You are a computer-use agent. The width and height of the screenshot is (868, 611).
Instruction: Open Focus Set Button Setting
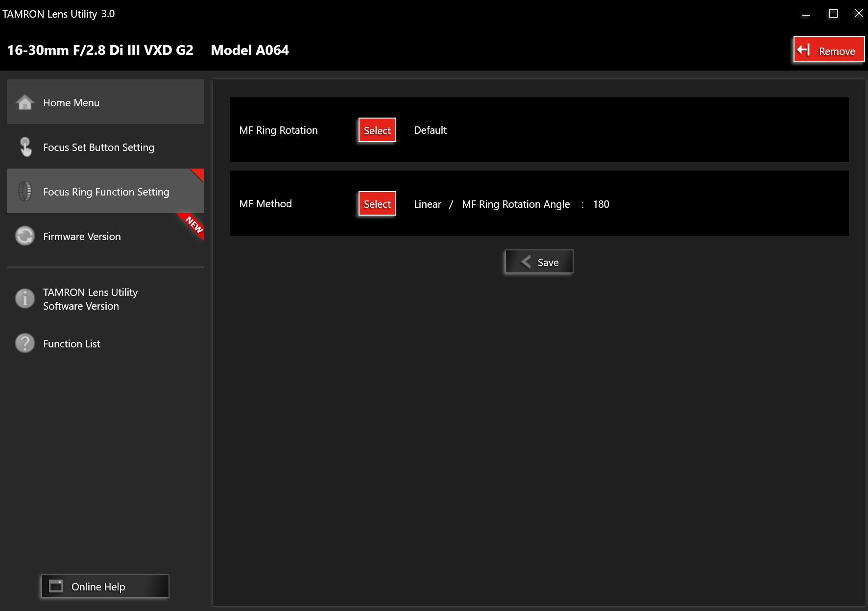105,147
